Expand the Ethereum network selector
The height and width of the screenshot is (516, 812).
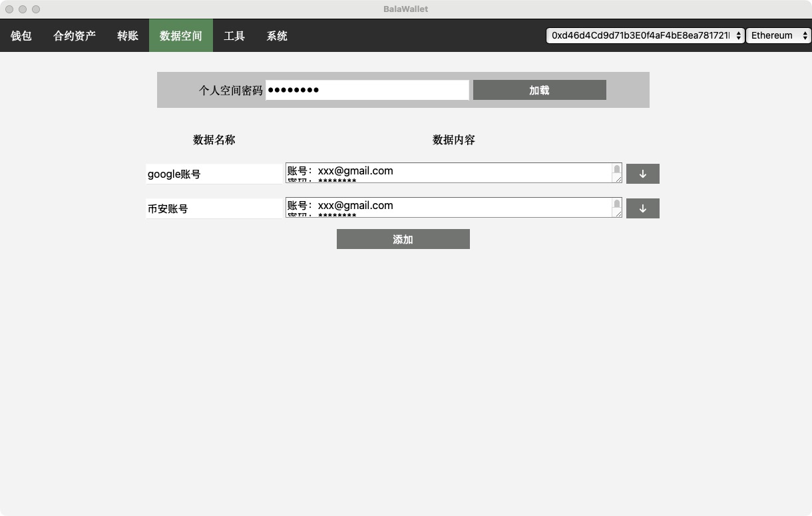[777, 35]
